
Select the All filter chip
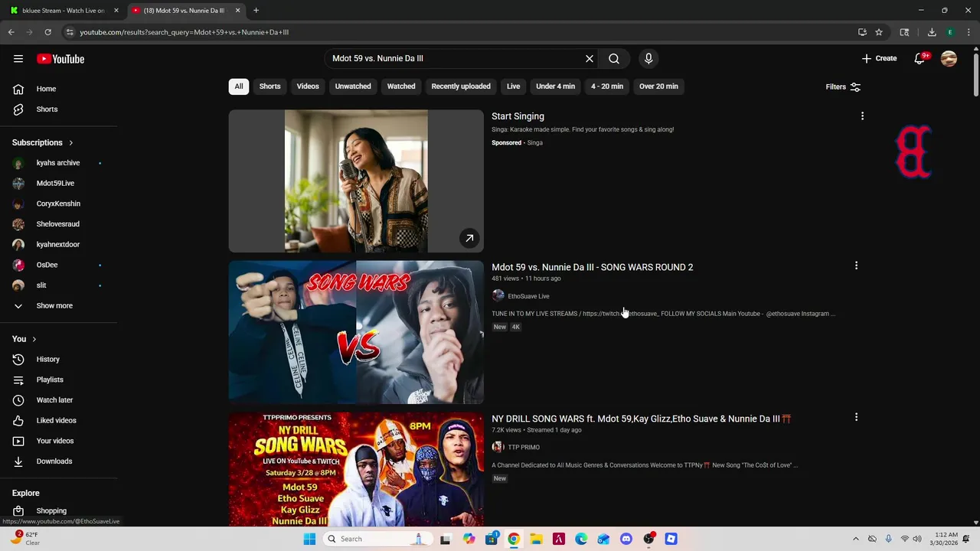[x=239, y=86]
